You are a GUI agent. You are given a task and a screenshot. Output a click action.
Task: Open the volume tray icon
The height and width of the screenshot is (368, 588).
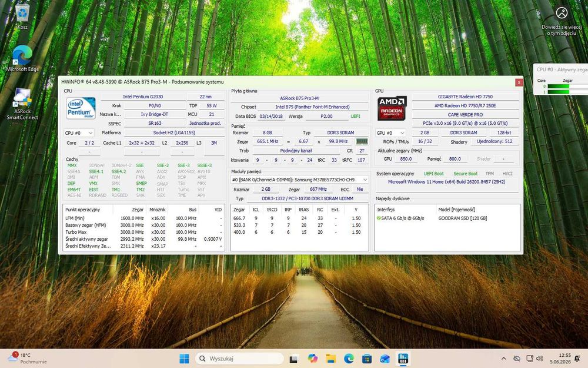[540, 359]
